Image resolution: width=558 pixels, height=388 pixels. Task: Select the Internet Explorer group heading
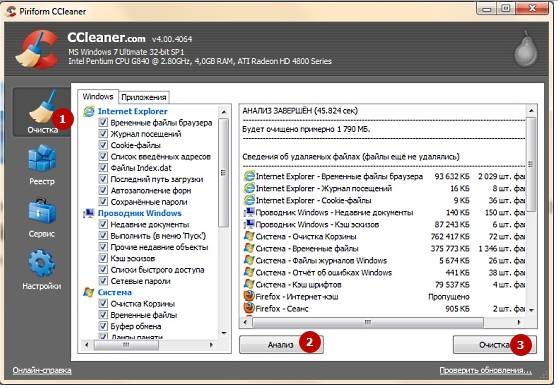pos(132,111)
